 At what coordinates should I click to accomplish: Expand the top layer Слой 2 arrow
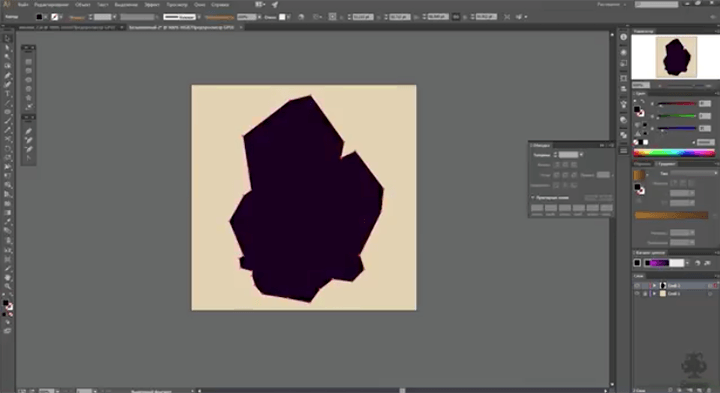coord(655,286)
